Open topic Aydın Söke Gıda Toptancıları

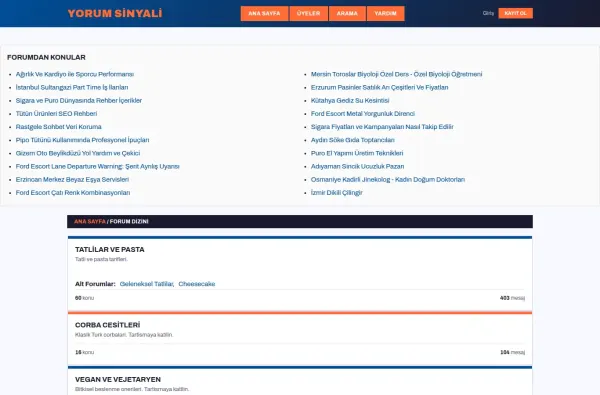coord(352,140)
